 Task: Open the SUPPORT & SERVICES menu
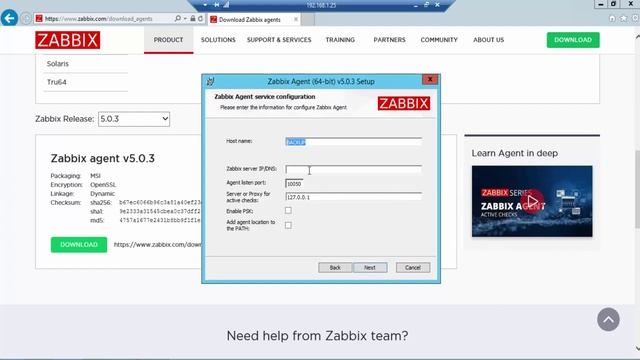pos(279,40)
